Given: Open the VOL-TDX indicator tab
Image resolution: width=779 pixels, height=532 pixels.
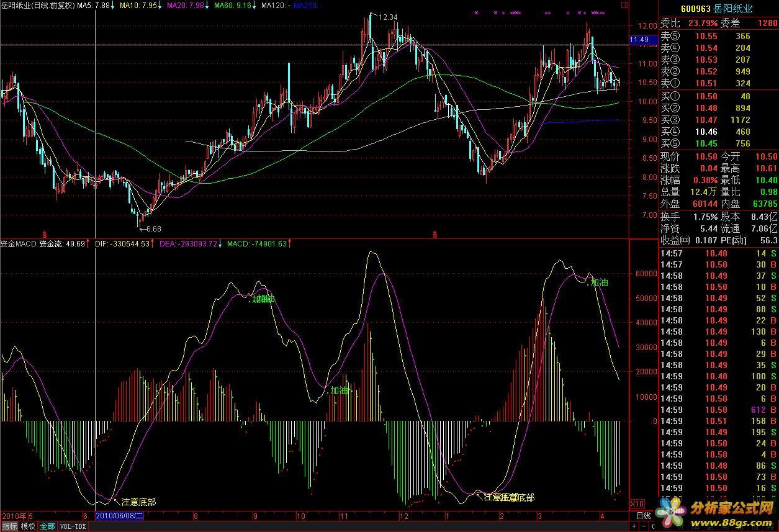Looking at the screenshot, I should [x=73, y=526].
